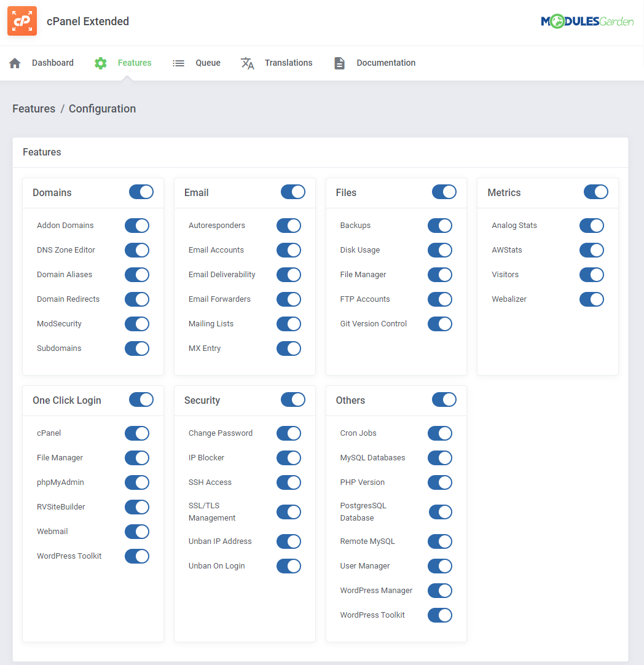Click the Dashboard home icon
The width and height of the screenshot is (644, 665).
tap(15, 63)
